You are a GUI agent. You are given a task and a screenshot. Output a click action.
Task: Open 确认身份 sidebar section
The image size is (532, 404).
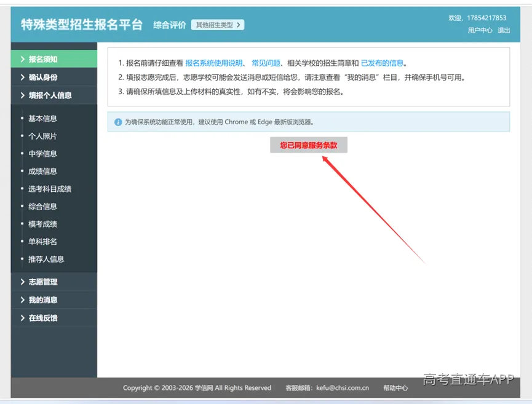coord(54,77)
